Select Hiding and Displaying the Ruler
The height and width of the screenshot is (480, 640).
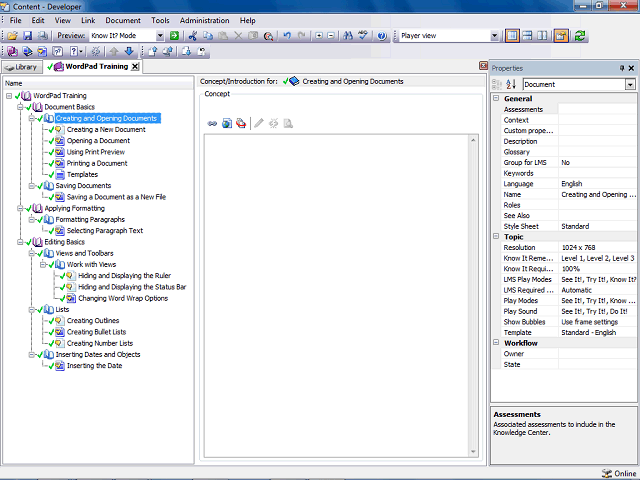pyautogui.click(x=124, y=276)
